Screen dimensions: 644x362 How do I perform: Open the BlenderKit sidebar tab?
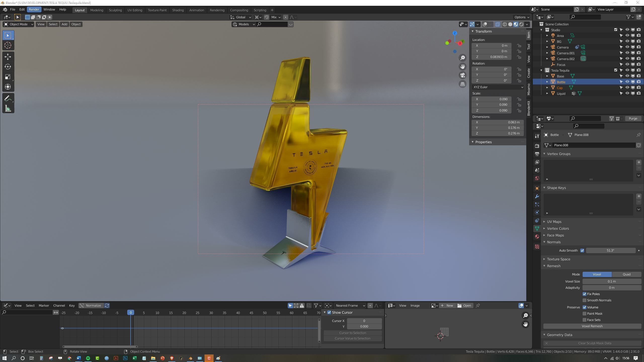click(529, 108)
